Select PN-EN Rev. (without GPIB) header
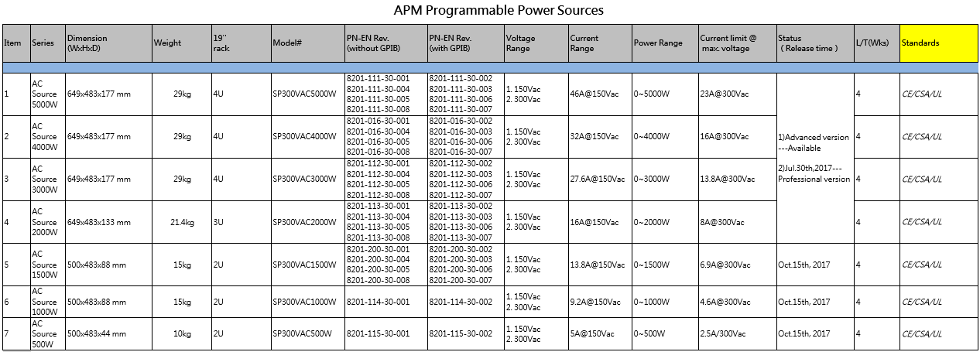This screenshot has height=352, width=980. (x=385, y=43)
